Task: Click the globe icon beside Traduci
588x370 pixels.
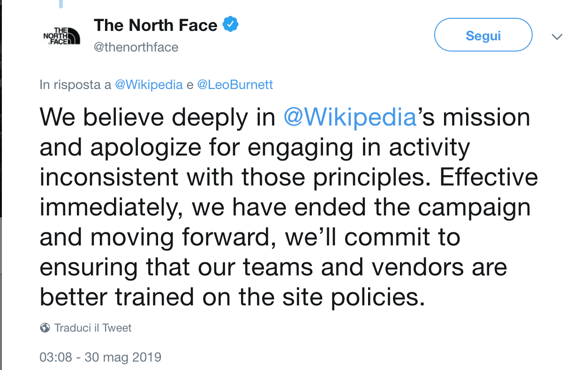Action: (45, 328)
